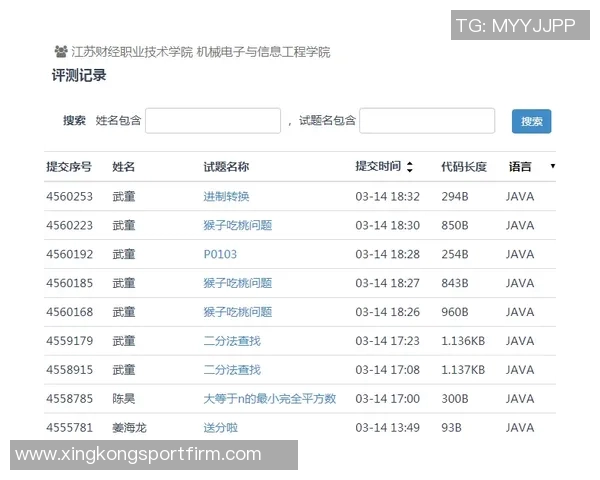
Task: Sort by submission time arrows
Action: (410, 167)
